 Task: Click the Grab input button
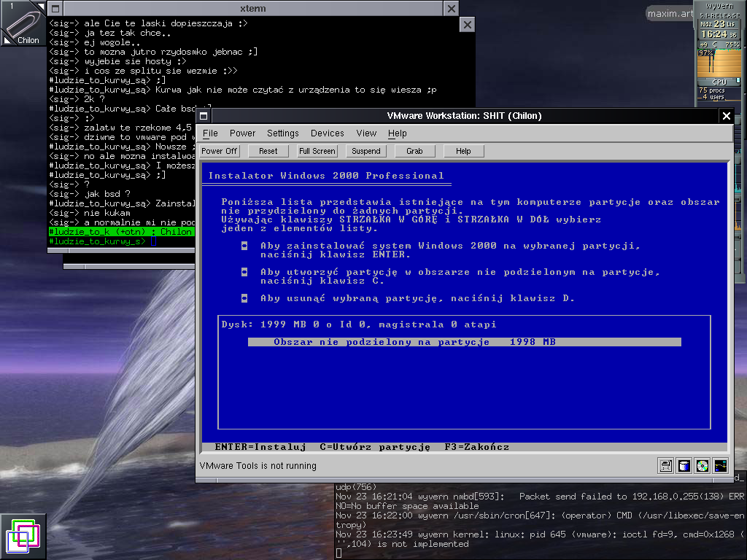[414, 151]
